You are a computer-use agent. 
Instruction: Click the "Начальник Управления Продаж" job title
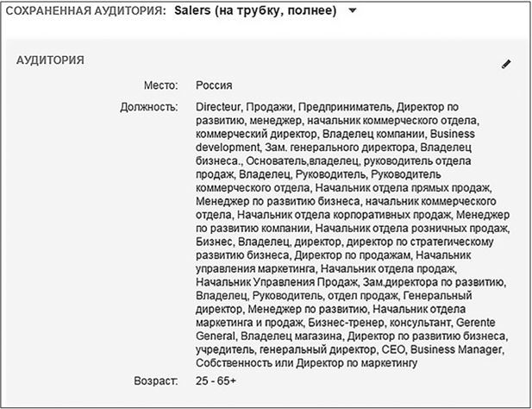(264, 282)
